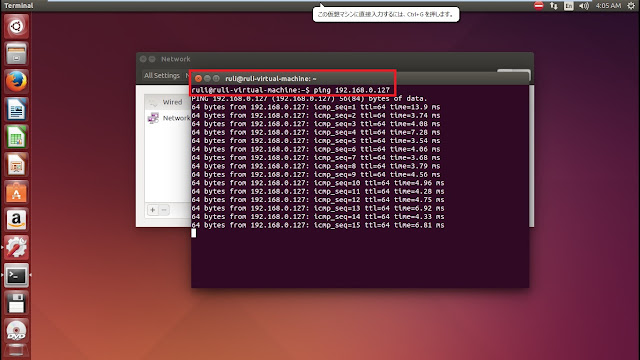Open Ubuntu Software Center icon
This screenshot has width=640, height=360.
[16, 192]
